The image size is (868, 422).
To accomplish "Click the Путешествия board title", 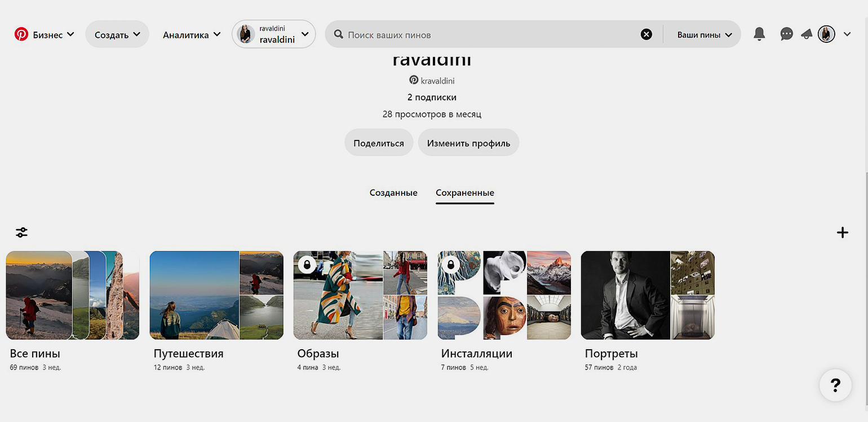I will (x=188, y=354).
